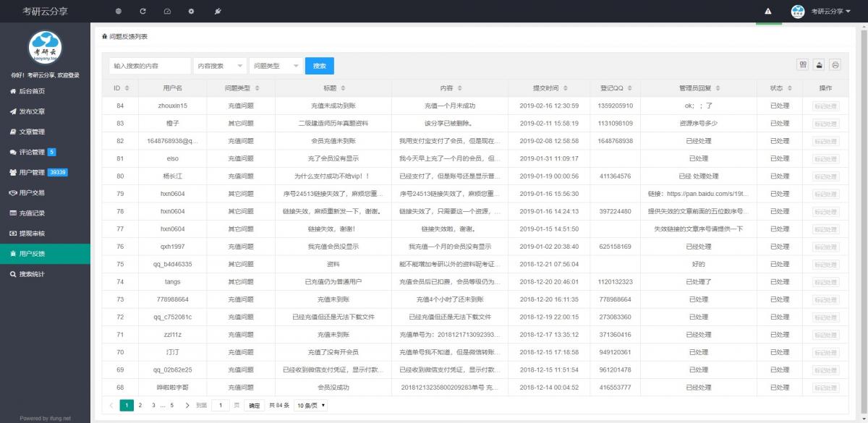The height and width of the screenshot is (423, 868).
Task: Open 搜索统计 in sidebar
Action: pyautogui.click(x=45, y=274)
